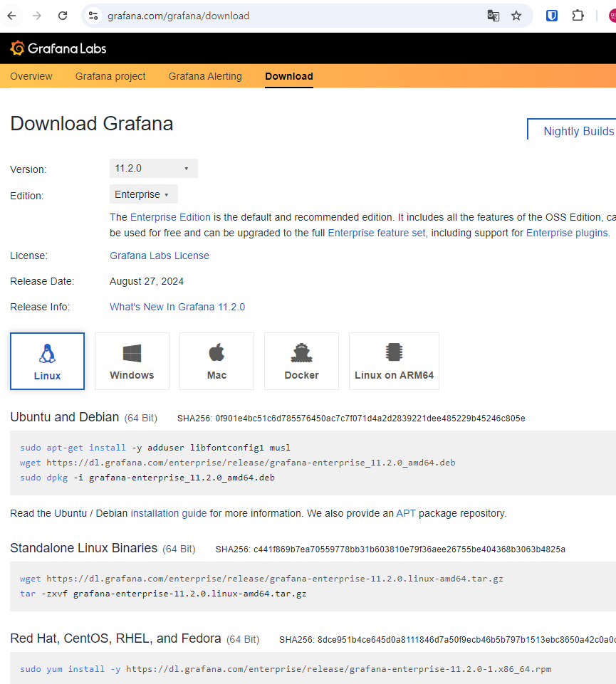The image size is (616, 684).
Task: Switch to the Overview tab
Action: (31, 76)
